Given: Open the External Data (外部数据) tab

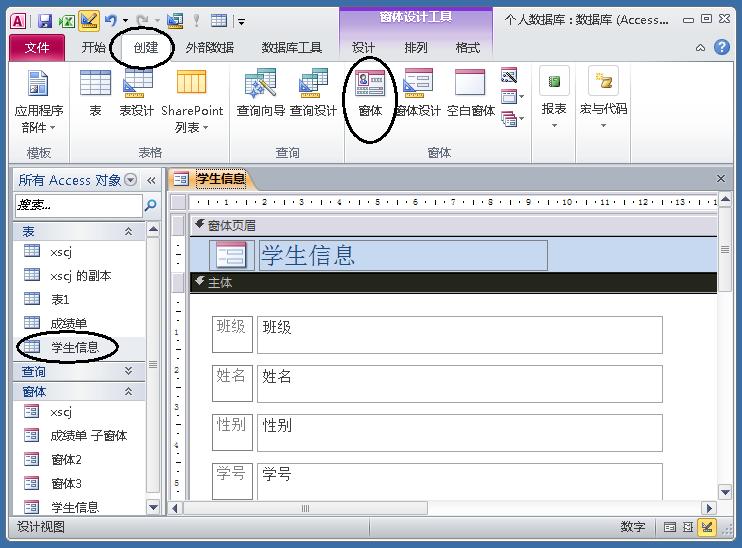Looking at the screenshot, I should point(210,48).
